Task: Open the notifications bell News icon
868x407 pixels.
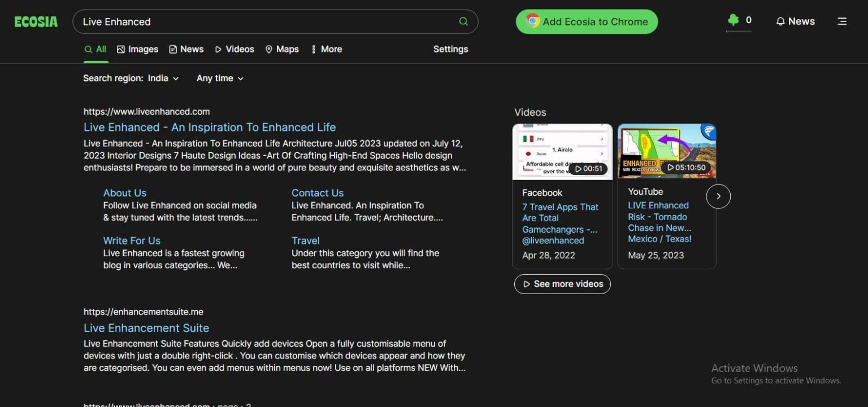Action: tap(781, 21)
